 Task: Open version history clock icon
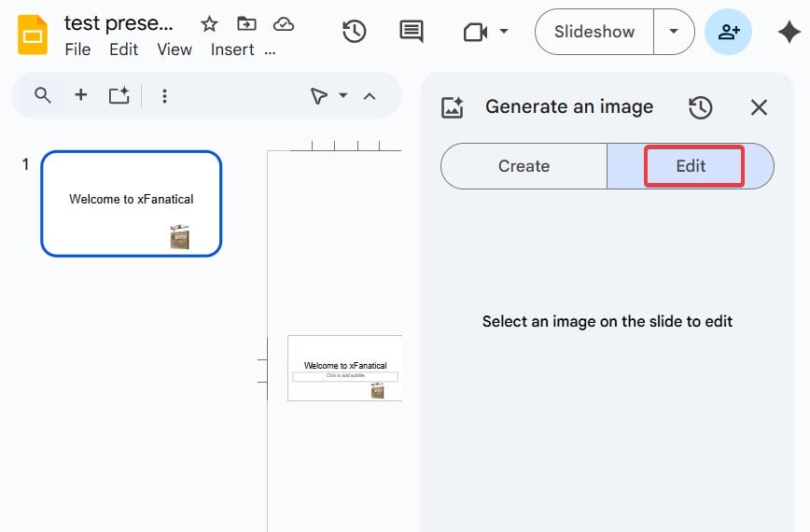tap(354, 32)
